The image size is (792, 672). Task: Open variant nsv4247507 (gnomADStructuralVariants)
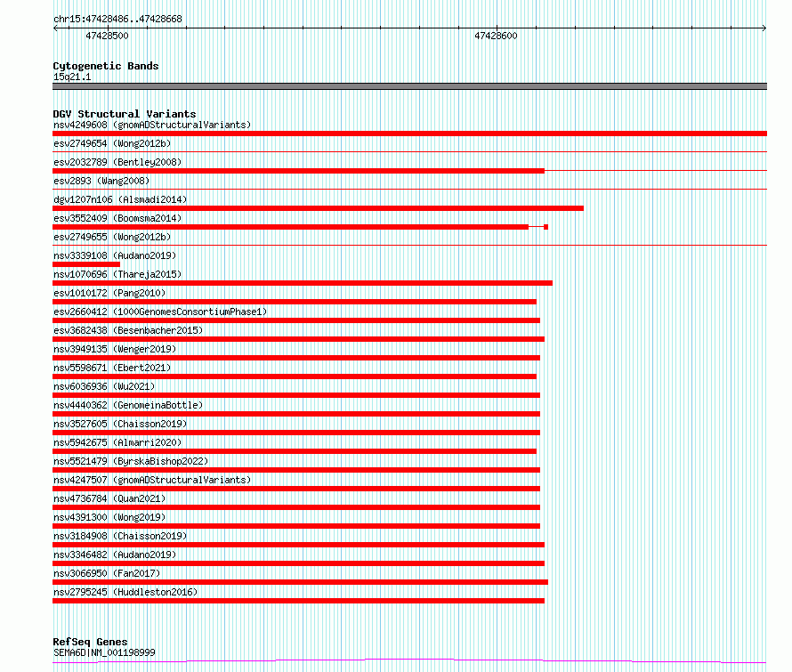pos(152,480)
